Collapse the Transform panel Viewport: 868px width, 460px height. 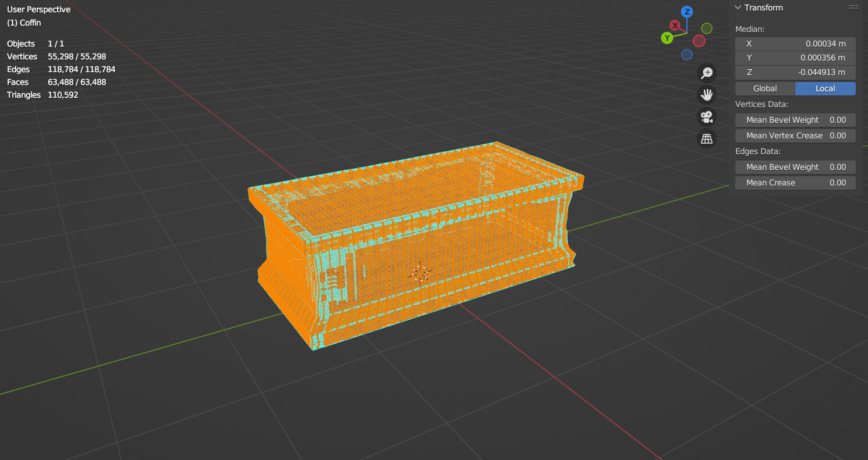(x=738, y=8)
